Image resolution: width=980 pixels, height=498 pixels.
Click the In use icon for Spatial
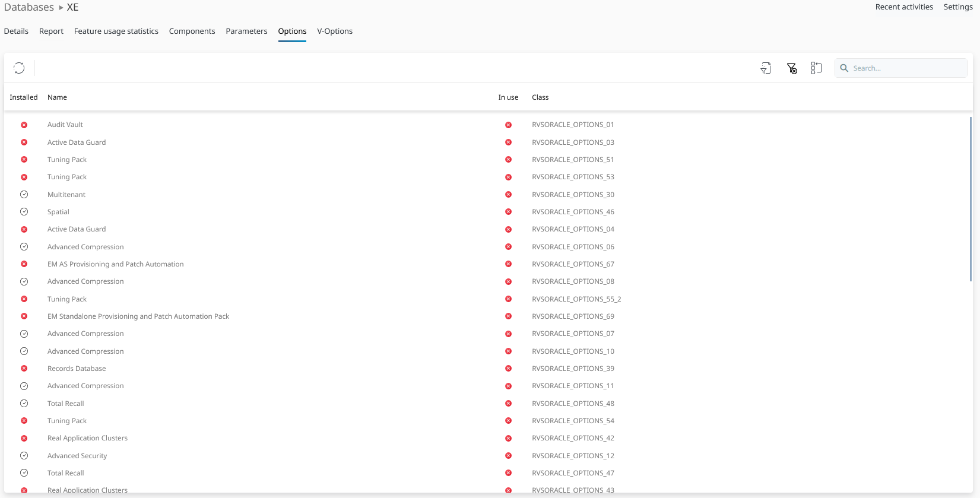point(509,212)
